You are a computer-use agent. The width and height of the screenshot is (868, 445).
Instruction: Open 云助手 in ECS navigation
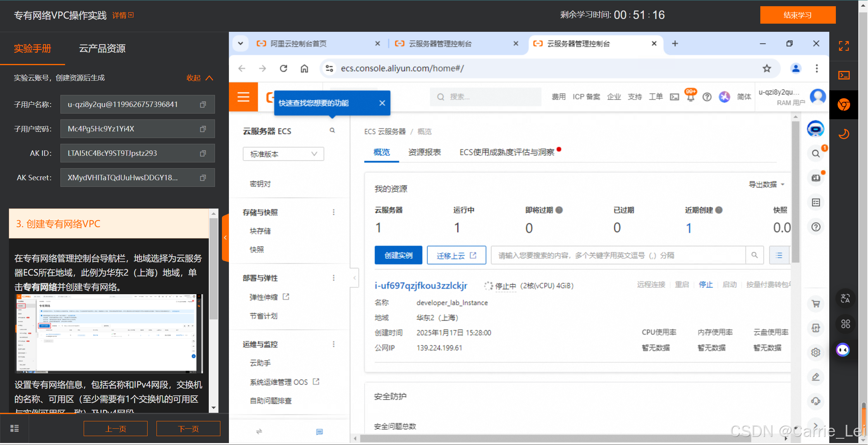(260, 363)
